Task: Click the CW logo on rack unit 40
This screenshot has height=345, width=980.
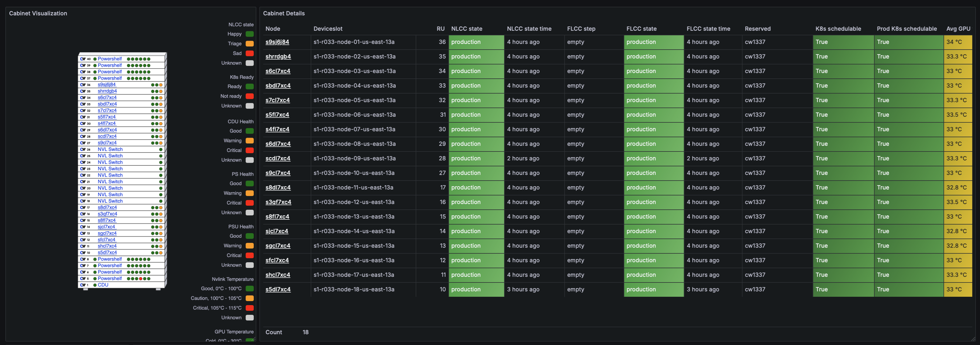Action: (83, 59)
